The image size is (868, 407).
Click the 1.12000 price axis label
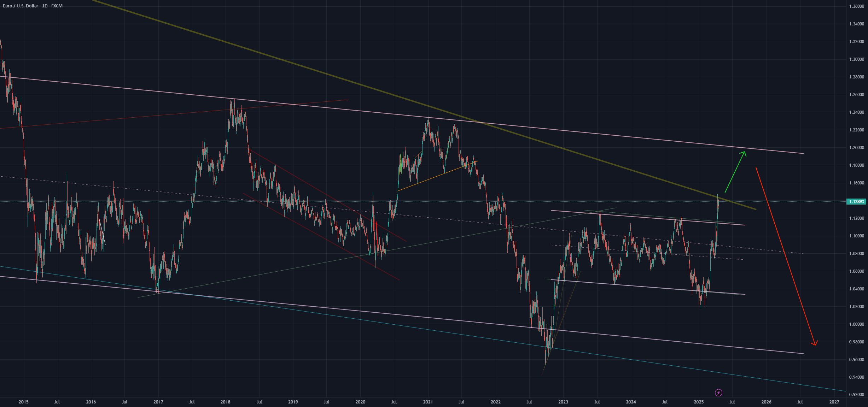pos(856,218)
